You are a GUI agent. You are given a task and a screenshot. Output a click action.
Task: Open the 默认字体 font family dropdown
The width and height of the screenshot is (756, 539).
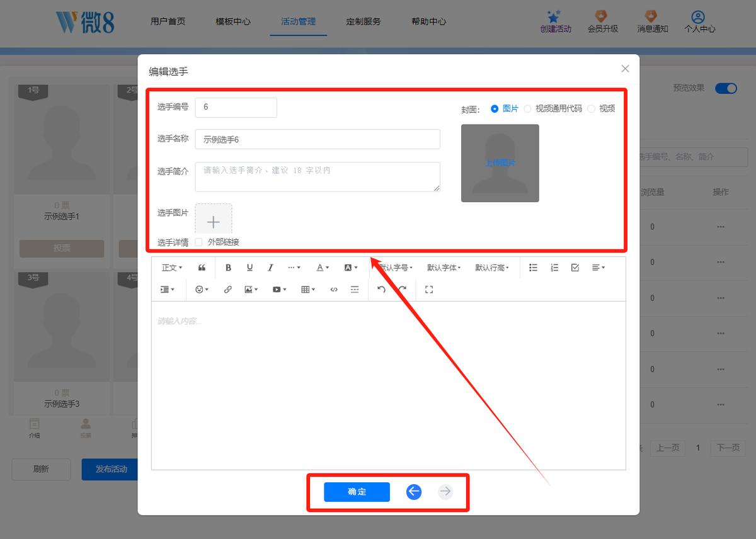pyautogui.click(x=444, y=268)
